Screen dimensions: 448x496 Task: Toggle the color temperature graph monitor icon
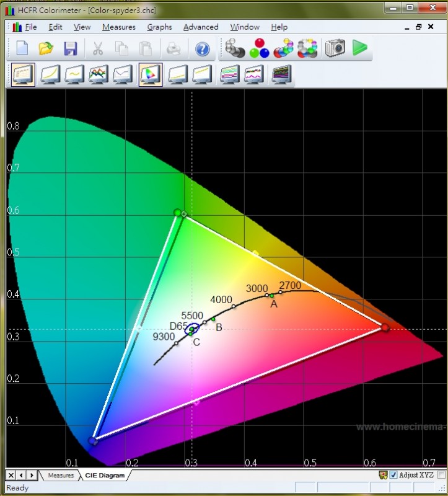122,74
